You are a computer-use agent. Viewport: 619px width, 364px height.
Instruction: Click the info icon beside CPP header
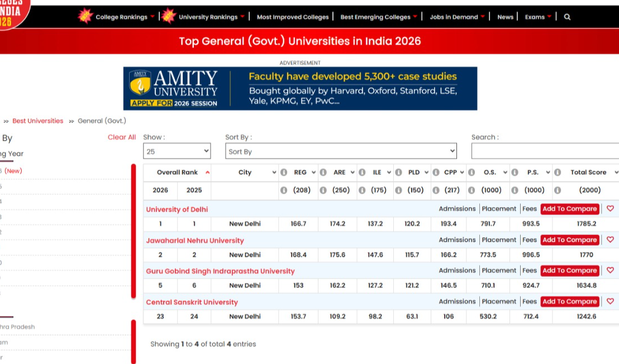point(436,173)
